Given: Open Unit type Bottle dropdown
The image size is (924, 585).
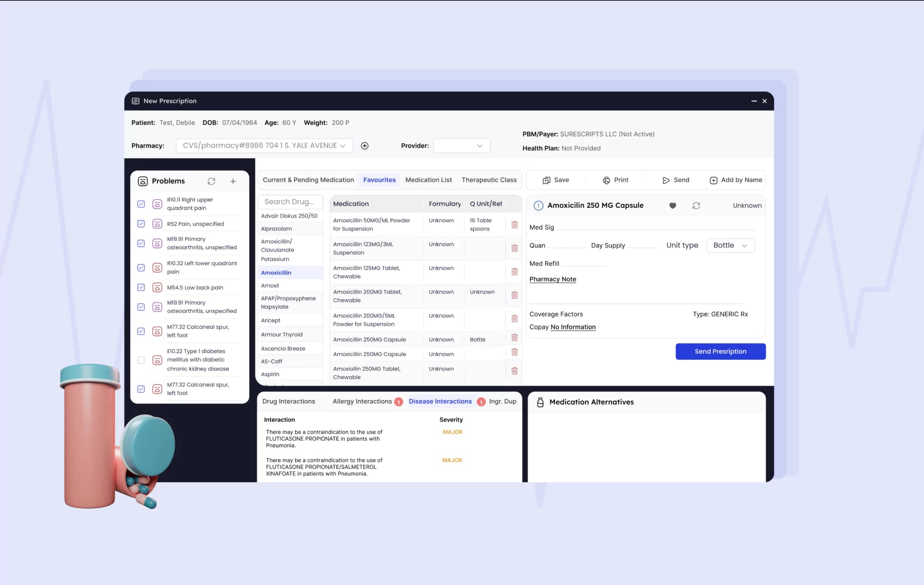Looking at the screenshot, I should pyautogui.click(x=730, y=245).
